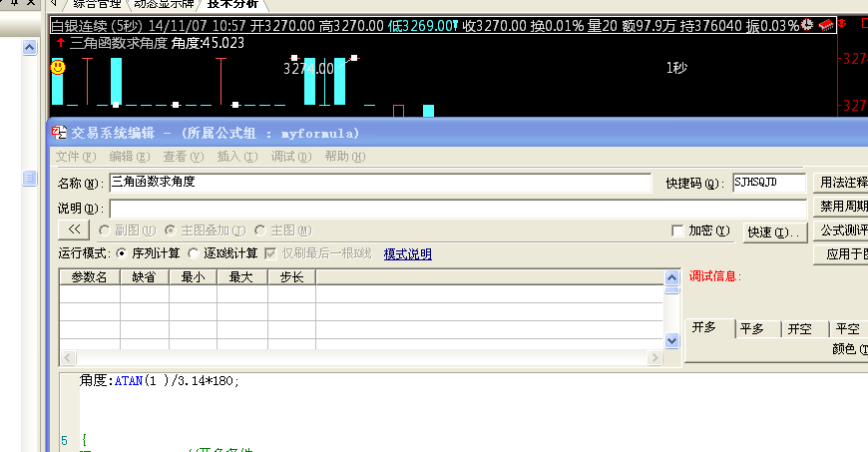Click the clock icon in chart header
The height and width of the screenshot is (452, 868).
[x=807, y=24]
